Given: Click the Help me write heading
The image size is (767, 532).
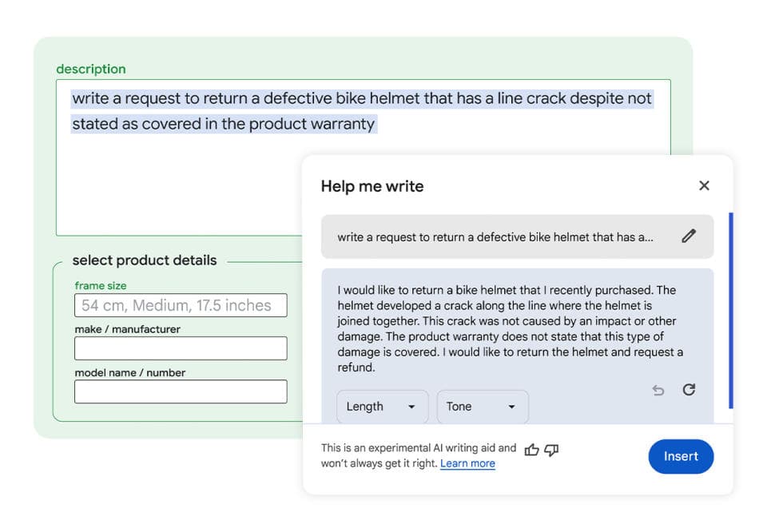Looking at the screenshot, I should (372, 186).
